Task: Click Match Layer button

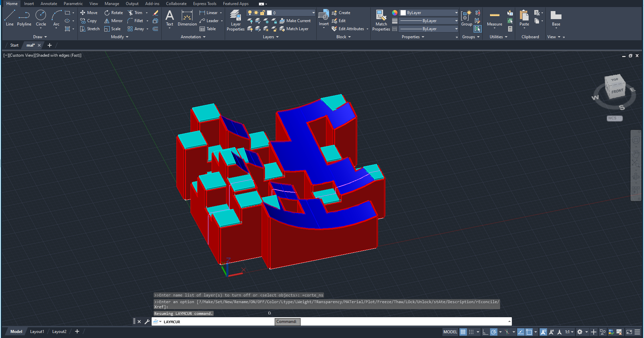Action: point(294,29)
